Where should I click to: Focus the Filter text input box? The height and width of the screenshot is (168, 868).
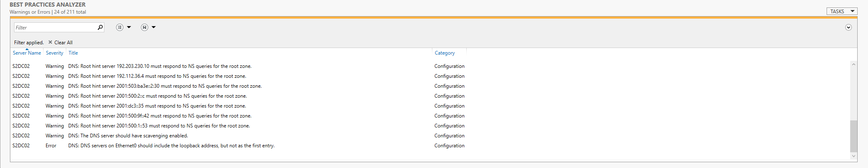coord(55,27)
